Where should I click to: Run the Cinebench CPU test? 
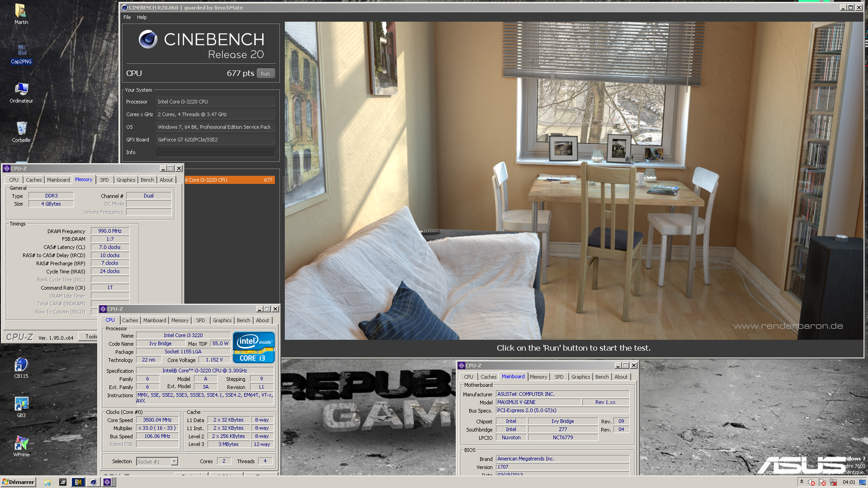(266, 74)
